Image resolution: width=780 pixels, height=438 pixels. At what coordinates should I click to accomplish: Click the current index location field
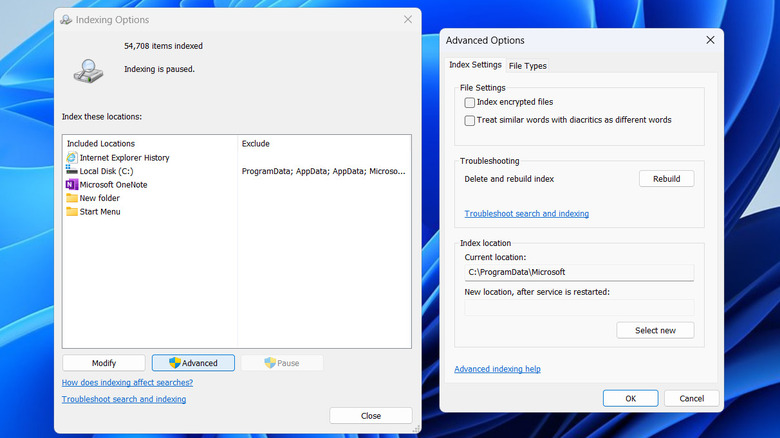point(579,272)
